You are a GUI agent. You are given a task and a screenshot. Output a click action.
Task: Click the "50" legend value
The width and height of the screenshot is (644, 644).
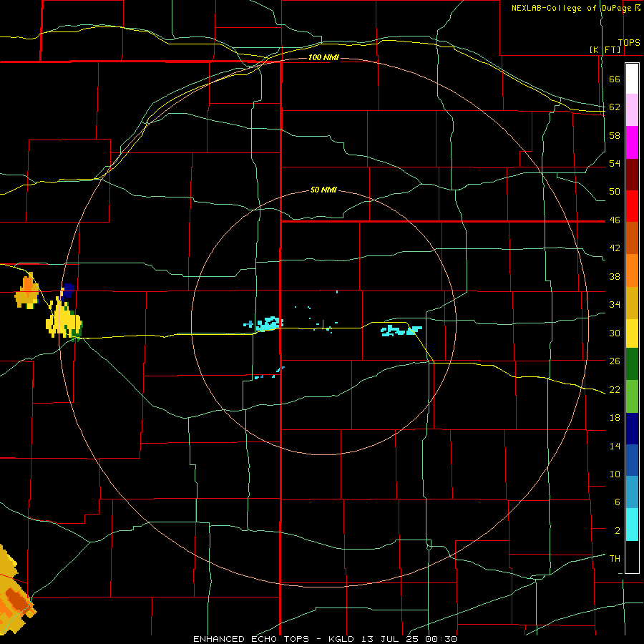pyautogui.click(x=615, y=192)
